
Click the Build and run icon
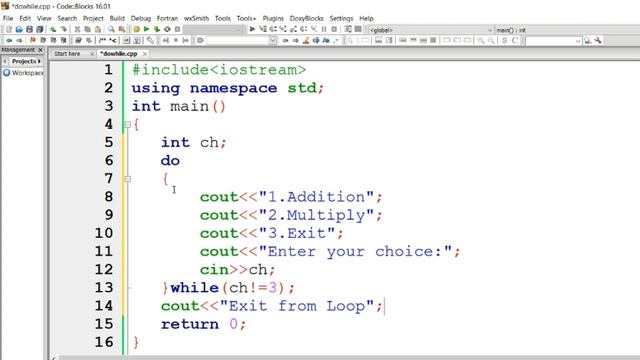tap(157, 29)
